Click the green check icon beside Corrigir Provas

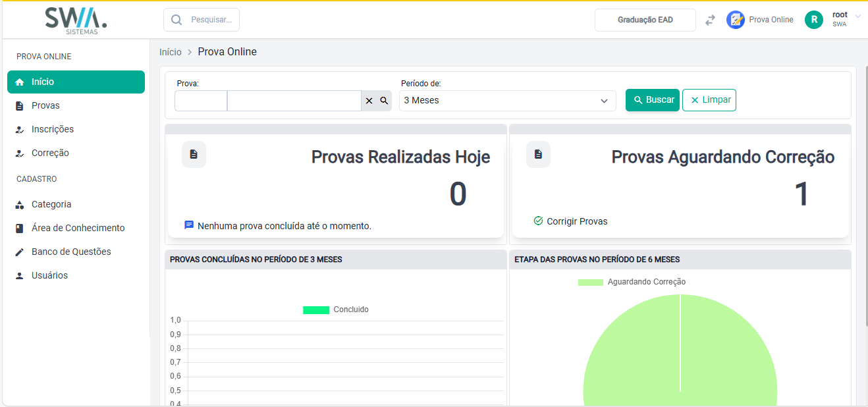pos(538,221)
